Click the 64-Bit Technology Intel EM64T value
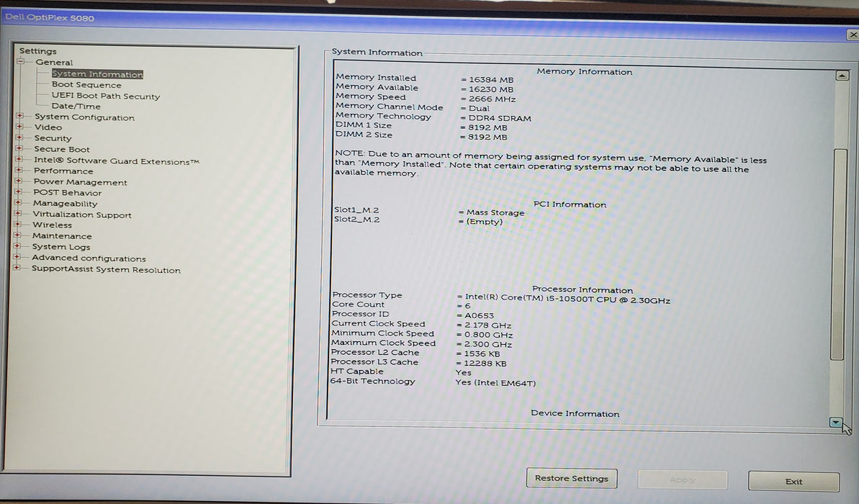859x504 pixels. click(x=495, y=382)
